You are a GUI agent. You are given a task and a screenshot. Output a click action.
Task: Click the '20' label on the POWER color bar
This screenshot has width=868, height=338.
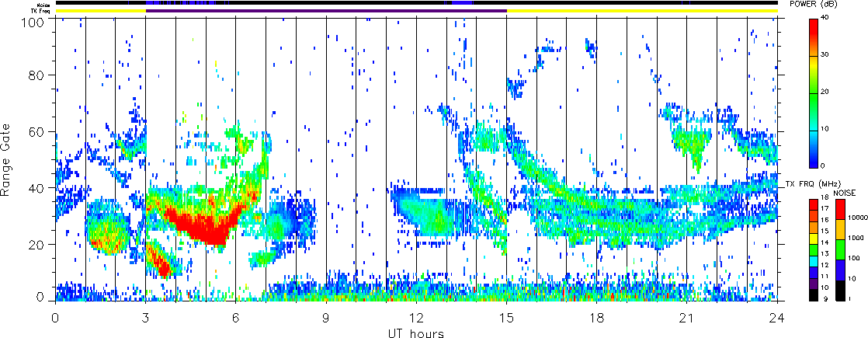[826, 92]
